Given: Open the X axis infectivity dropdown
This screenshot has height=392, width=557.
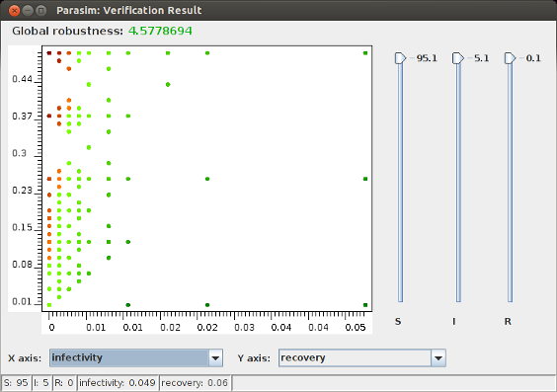Looking at the screenshot, I should click(136, 357).
